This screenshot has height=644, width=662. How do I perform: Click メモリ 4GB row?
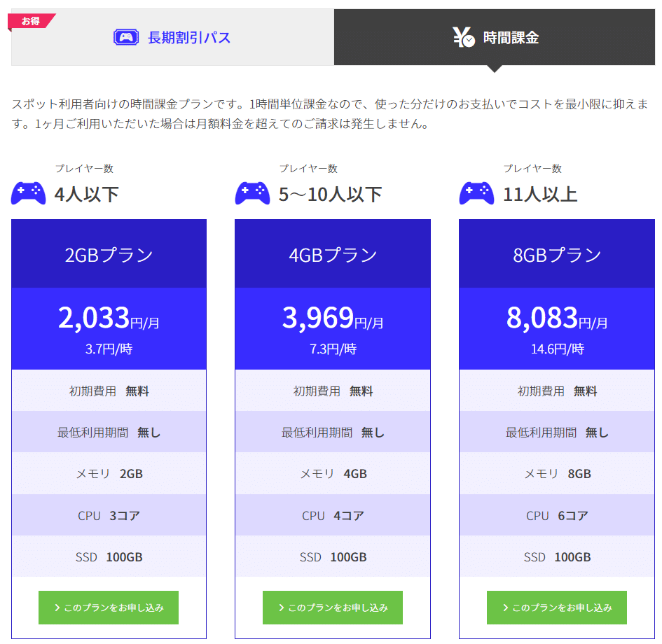click(x=333, y=474)
